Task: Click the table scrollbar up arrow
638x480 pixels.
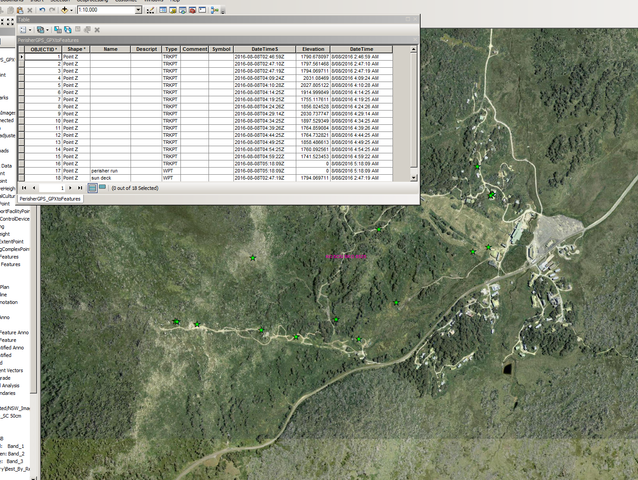Action: click(413, 49)
